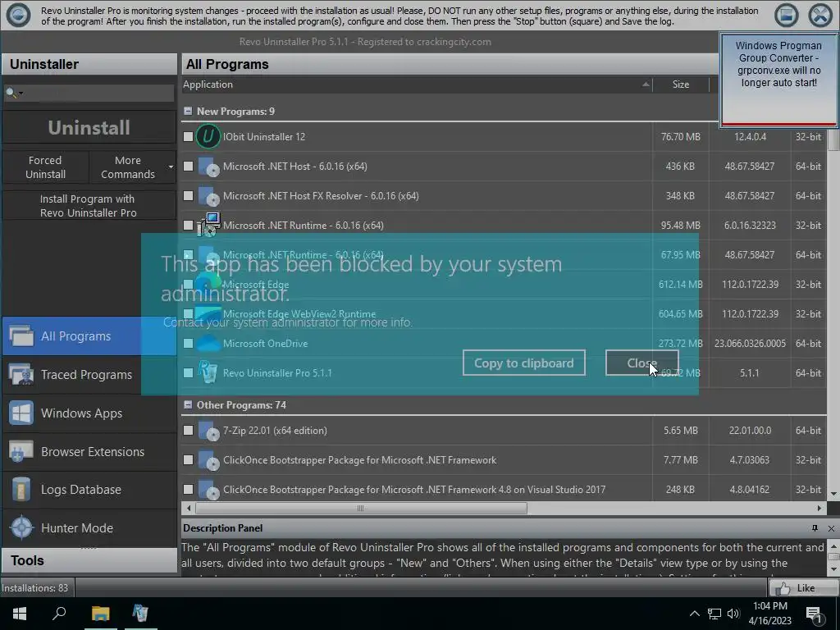Open the notification center icon

(815, 614)
